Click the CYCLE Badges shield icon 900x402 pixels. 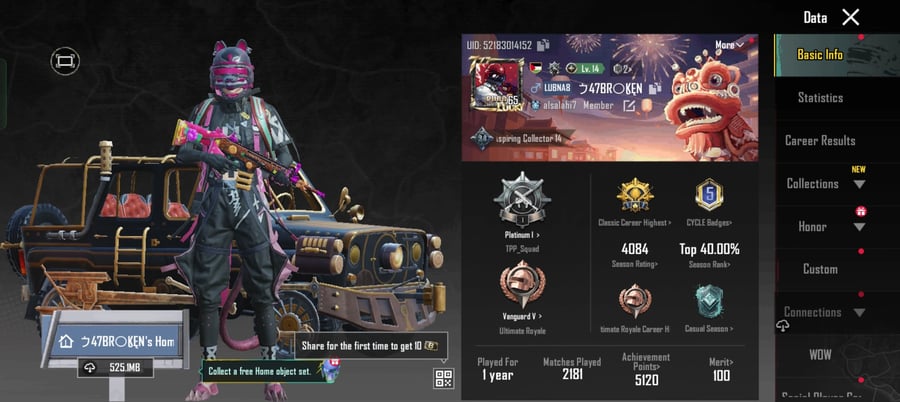[x=709, y=195]
